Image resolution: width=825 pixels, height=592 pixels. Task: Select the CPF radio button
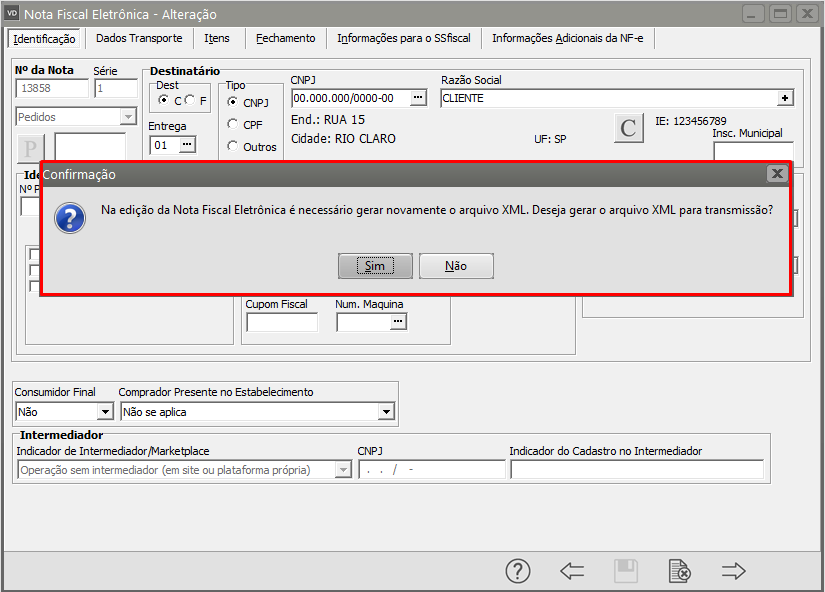point(233,124)
